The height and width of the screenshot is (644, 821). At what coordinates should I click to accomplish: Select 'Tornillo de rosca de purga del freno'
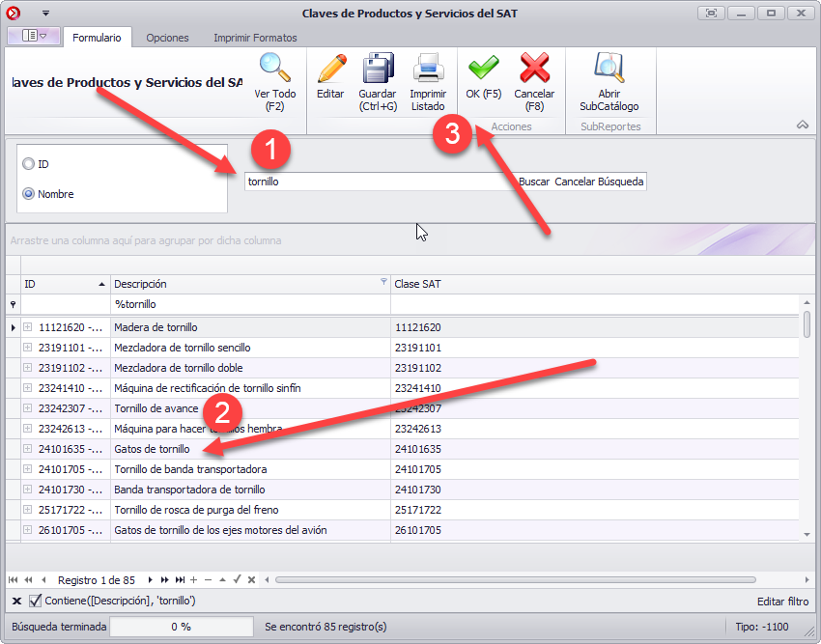coord(250,510)
